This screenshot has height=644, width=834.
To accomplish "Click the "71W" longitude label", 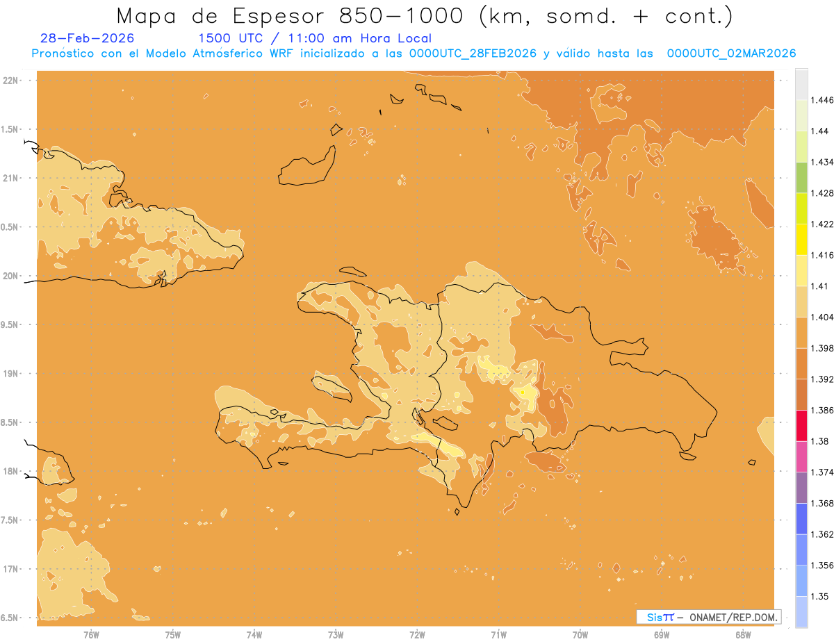I will point(499,635).
